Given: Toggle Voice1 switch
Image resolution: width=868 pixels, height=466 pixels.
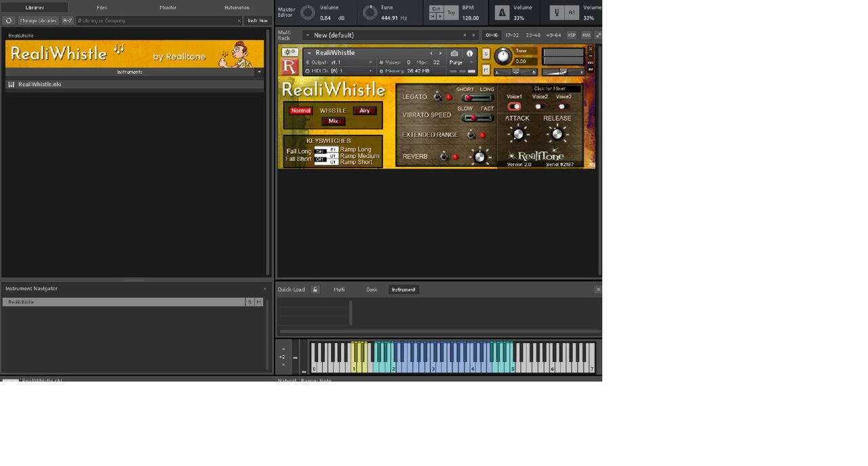Looking at the screenshot, I should 515,106.
